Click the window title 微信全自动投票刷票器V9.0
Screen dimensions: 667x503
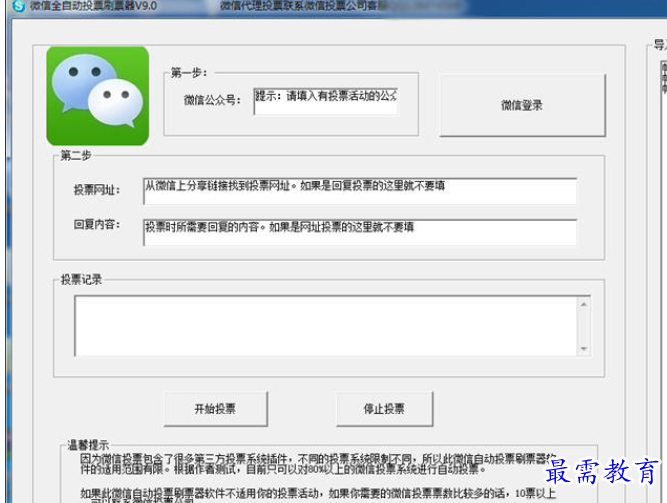pyautogui.click(x=93, y=6)
